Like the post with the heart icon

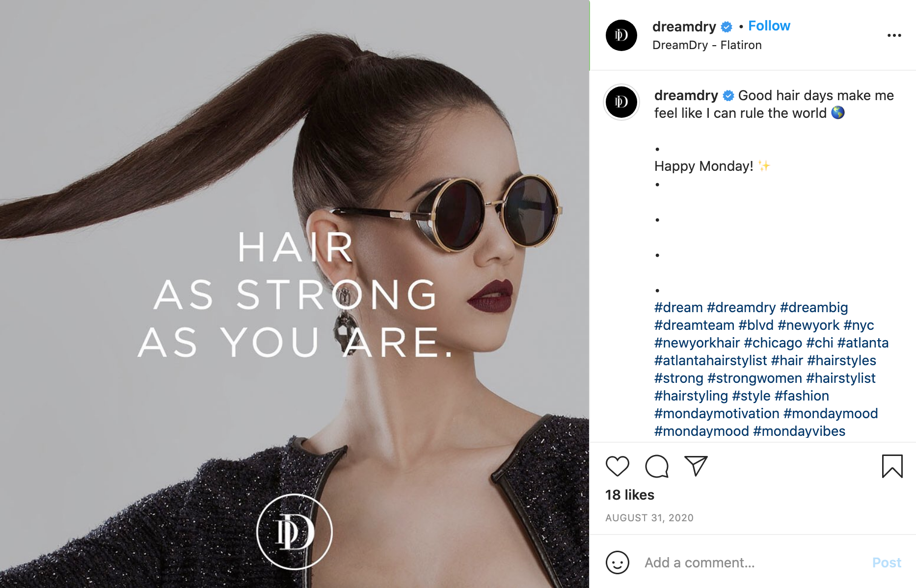click(617, 466)
